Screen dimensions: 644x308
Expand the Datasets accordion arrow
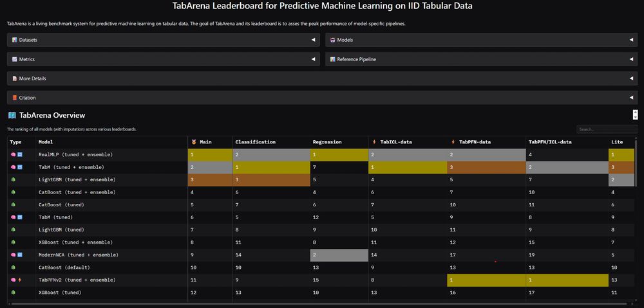click(314, 40)
